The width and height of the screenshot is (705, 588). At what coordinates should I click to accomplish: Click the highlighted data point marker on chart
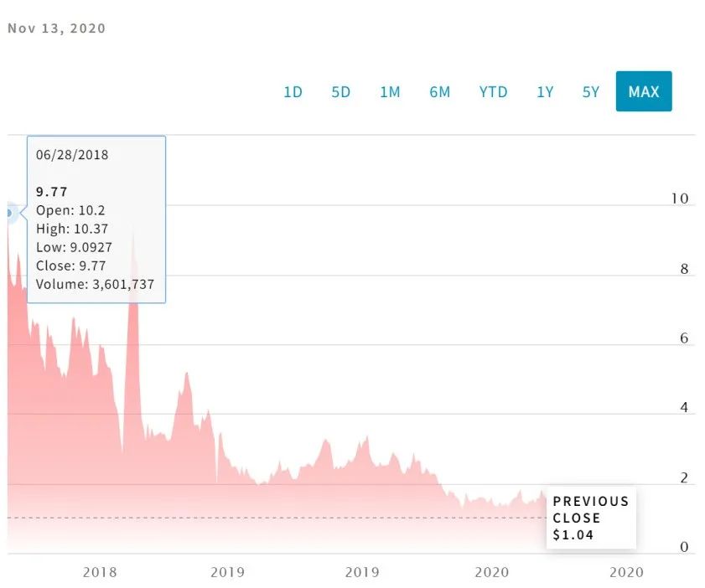point(9,213)
